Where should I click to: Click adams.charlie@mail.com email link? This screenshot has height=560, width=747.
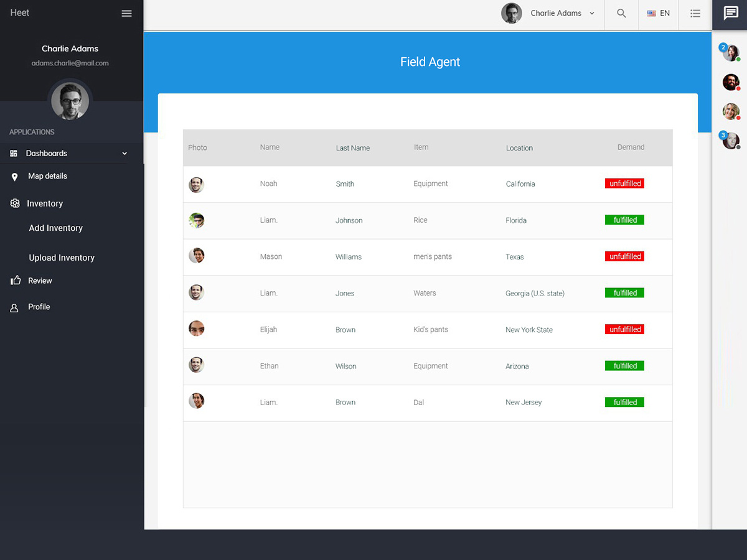click(x=70, y=62)
